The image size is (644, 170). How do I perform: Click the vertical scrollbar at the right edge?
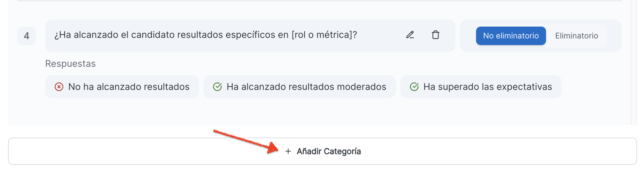(634, 58)
